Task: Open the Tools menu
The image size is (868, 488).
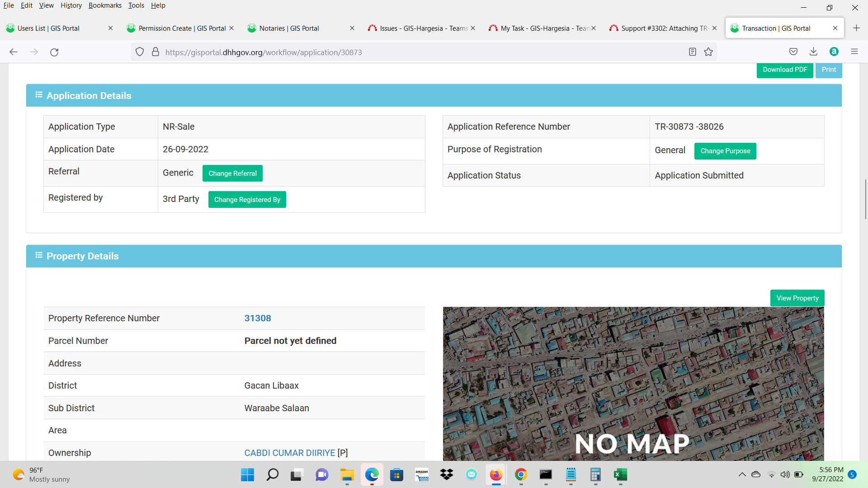Action: tap(136, 5)
